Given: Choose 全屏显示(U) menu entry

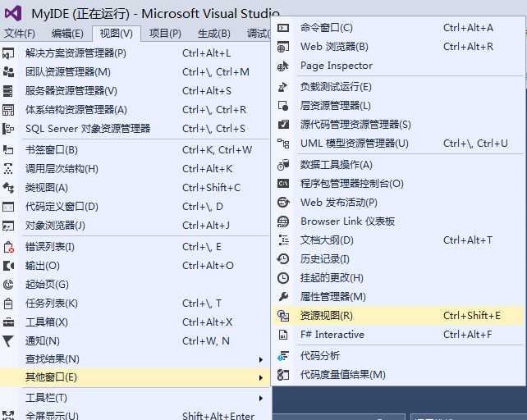Looking at the screenshot, I should (x=135, y=415).
